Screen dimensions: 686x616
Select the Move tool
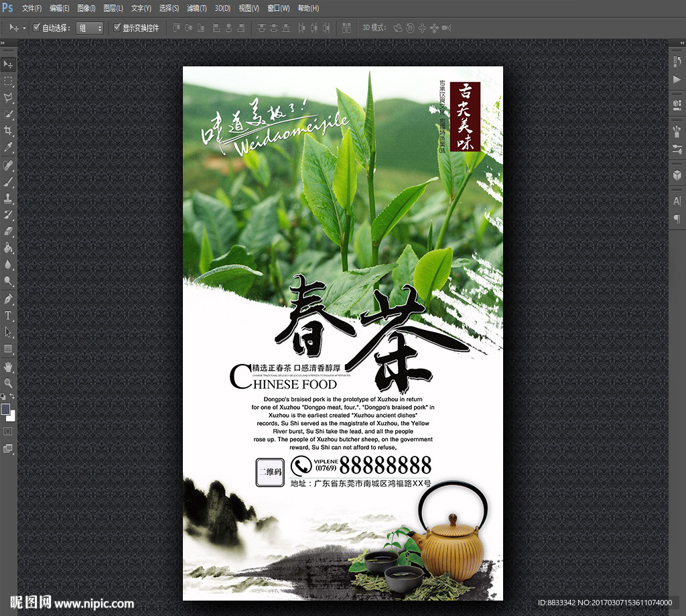pyautogui.click(x=8, y=64)
